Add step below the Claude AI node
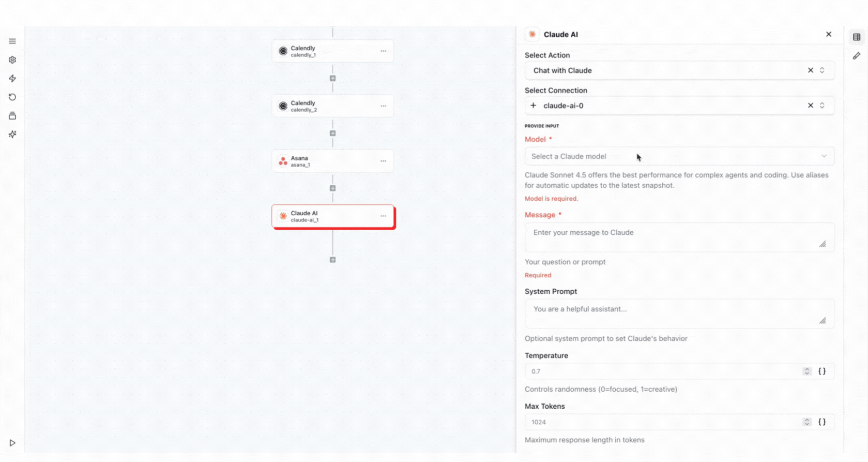 (x=332, y=260)
